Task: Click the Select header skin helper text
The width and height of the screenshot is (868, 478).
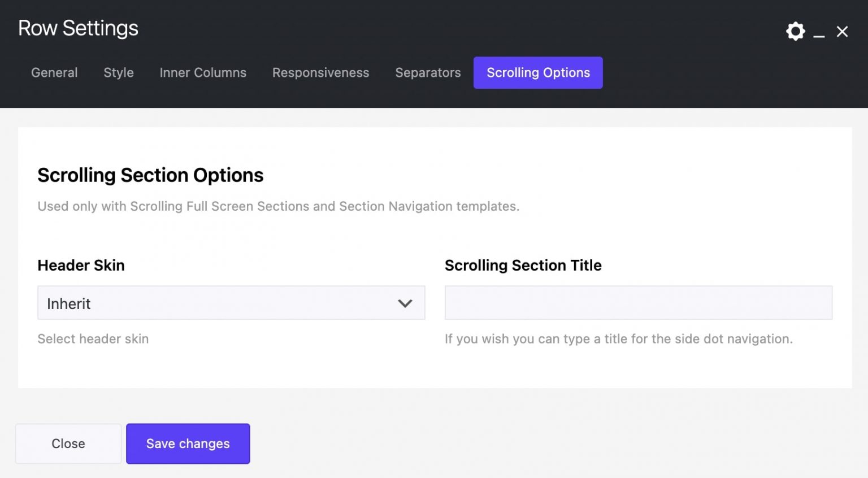Action: pos(93,338)
